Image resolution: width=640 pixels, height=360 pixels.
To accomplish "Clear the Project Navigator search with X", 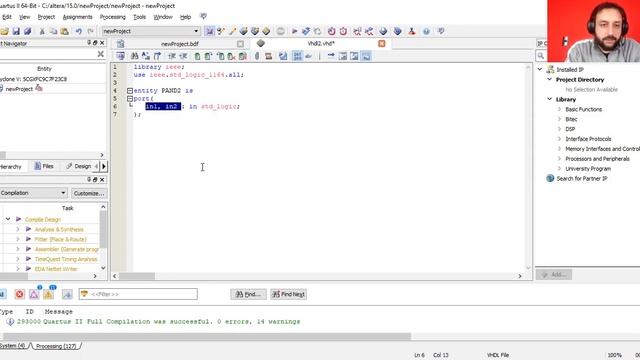I will point(100,54).
